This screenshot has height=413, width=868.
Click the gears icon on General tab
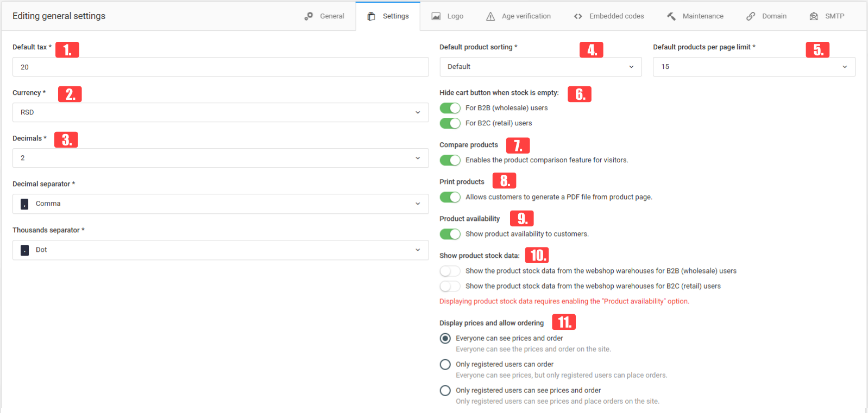click(309, 16)
